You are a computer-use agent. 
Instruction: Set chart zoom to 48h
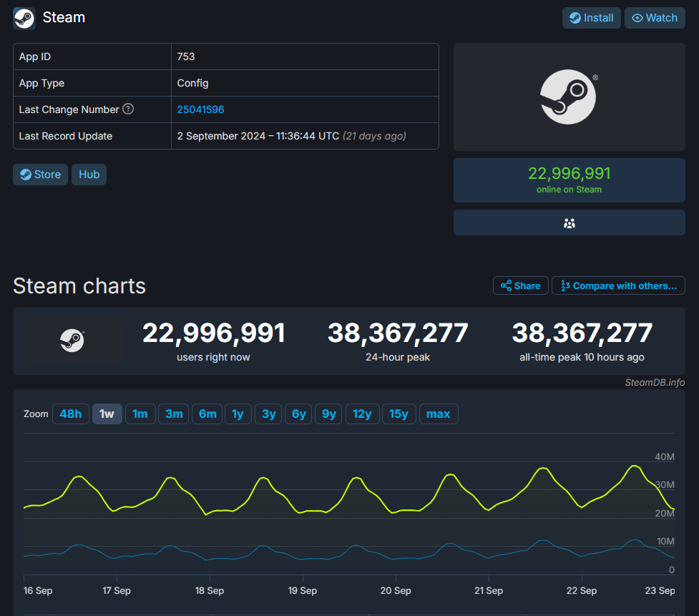(x=70, y=414)
